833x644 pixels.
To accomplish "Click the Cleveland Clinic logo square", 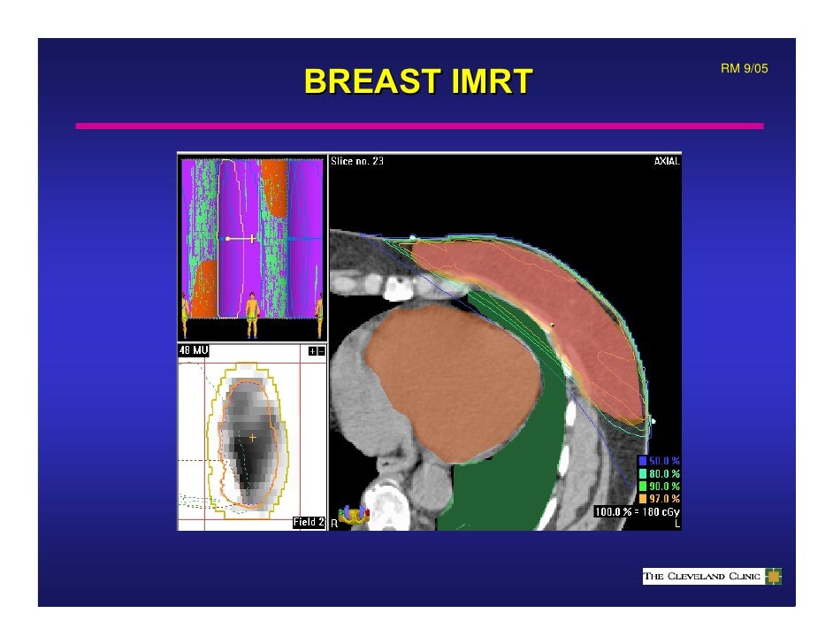I will (774, 578).
